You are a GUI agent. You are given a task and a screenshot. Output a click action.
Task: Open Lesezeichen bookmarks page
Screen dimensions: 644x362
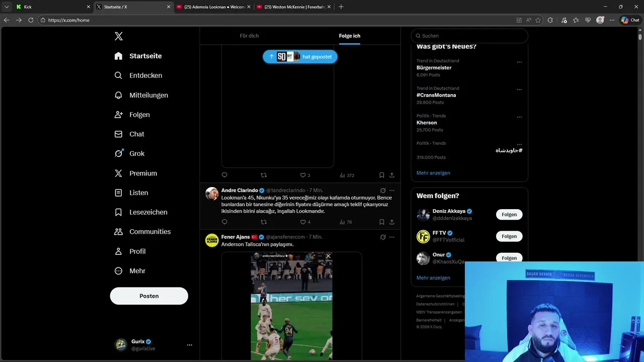tap(141, 212)
